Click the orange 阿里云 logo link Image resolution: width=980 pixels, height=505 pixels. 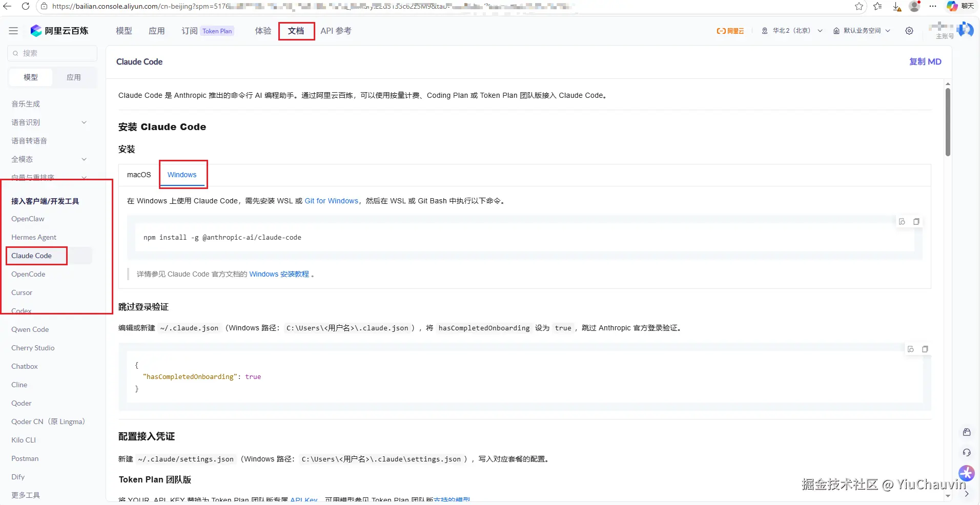coord(730,31)
